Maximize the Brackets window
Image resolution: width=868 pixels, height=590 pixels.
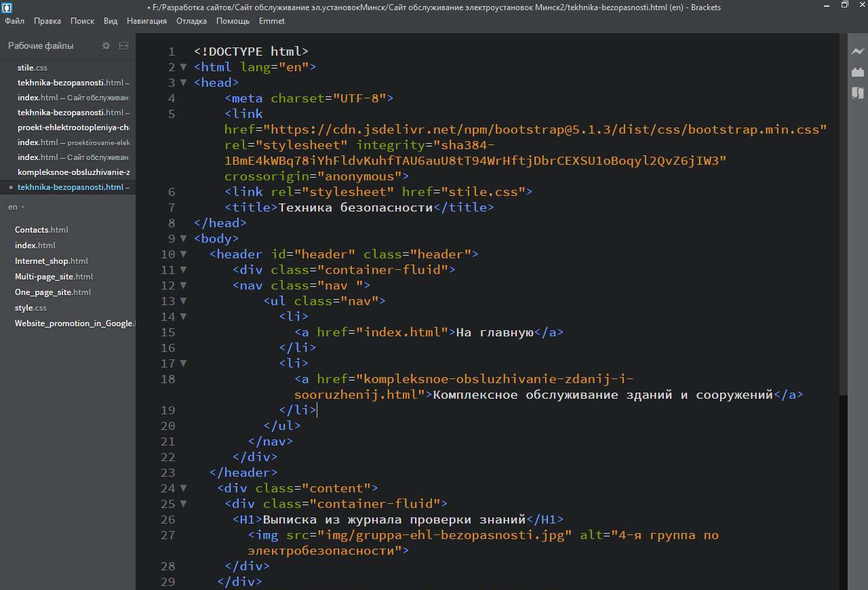pyautogui.click(x=844, y=5)
